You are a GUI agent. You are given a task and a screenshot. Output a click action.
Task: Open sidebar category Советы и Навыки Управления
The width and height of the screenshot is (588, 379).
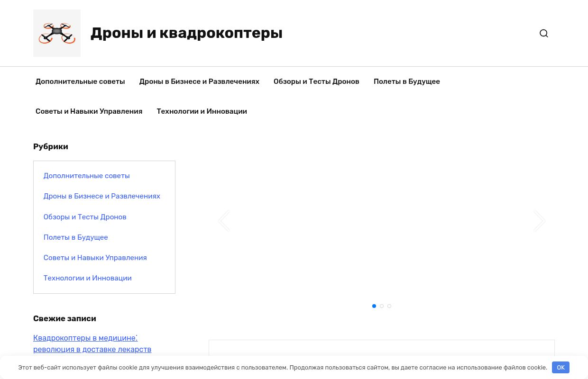pos(95,258)
